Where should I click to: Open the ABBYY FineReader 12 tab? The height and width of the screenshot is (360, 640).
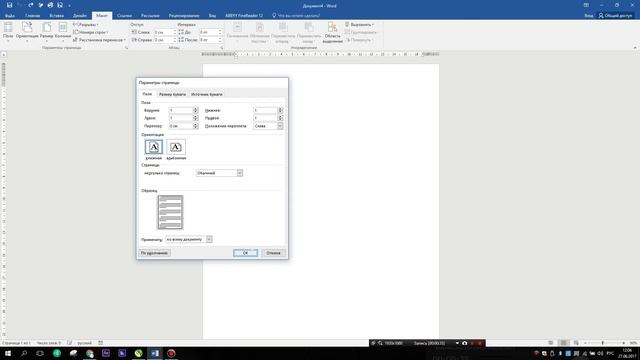244,16
